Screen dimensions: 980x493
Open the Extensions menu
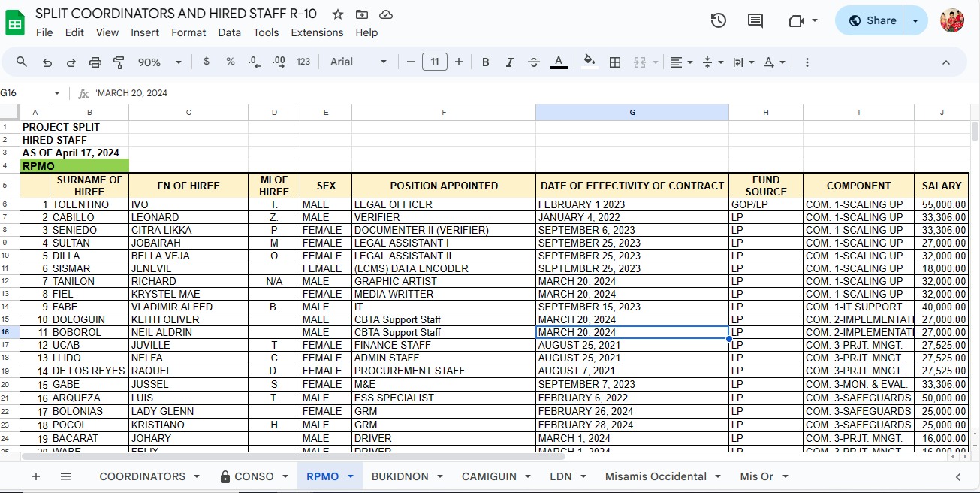point(317,32)
